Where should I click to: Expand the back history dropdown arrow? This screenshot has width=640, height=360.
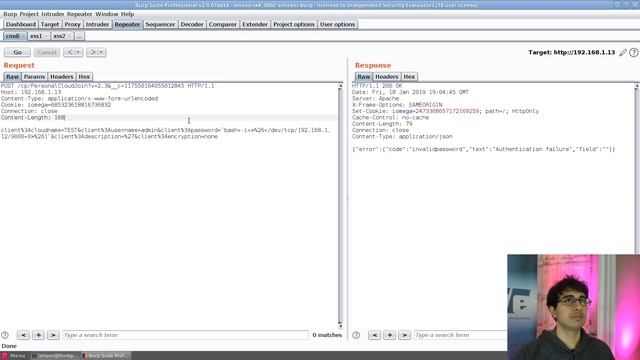click(x=78, y=52)
